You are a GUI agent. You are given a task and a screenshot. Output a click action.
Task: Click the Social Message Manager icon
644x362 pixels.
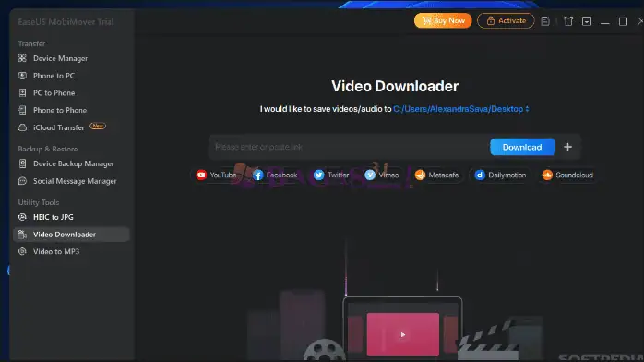pyautogui.click(x=22, y=181)
